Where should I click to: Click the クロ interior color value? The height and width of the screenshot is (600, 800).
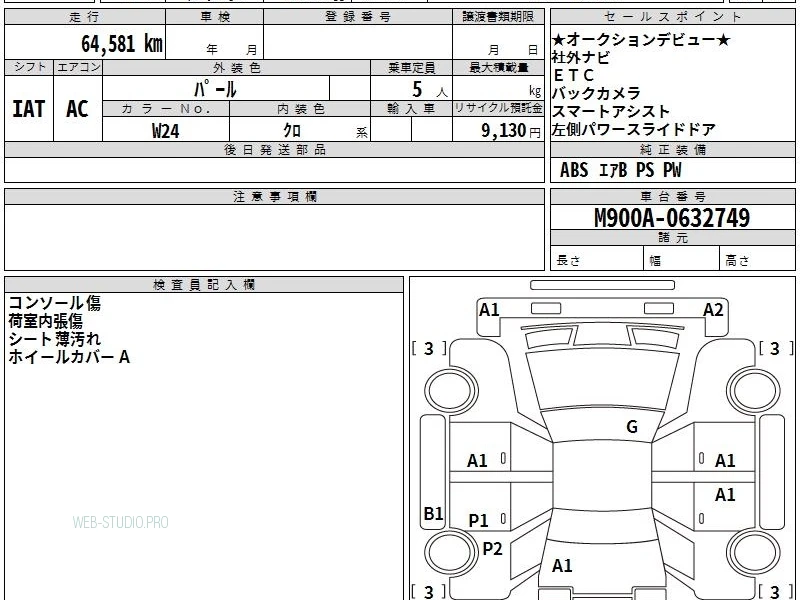[292, 131]
